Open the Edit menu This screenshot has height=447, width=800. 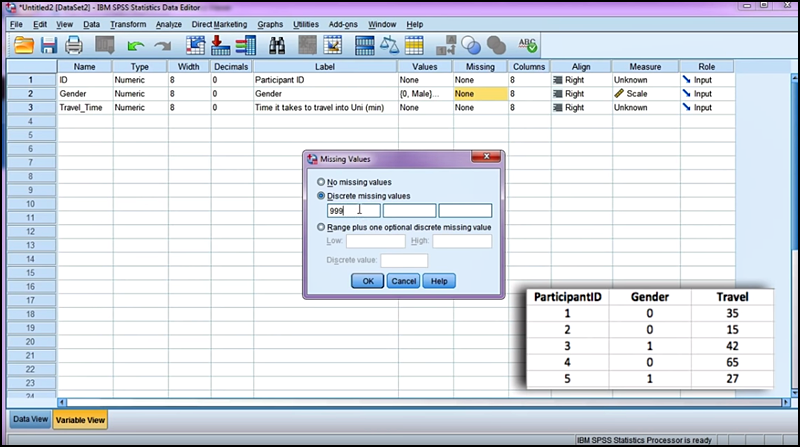coord(40,24)
